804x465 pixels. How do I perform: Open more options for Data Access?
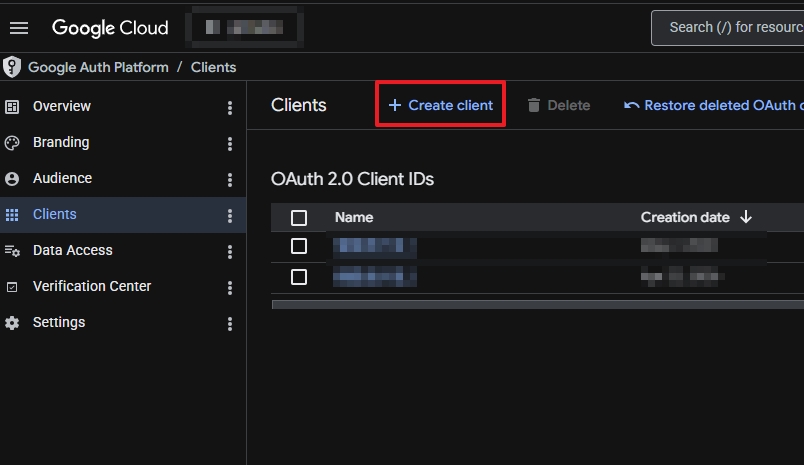point(230,252)
